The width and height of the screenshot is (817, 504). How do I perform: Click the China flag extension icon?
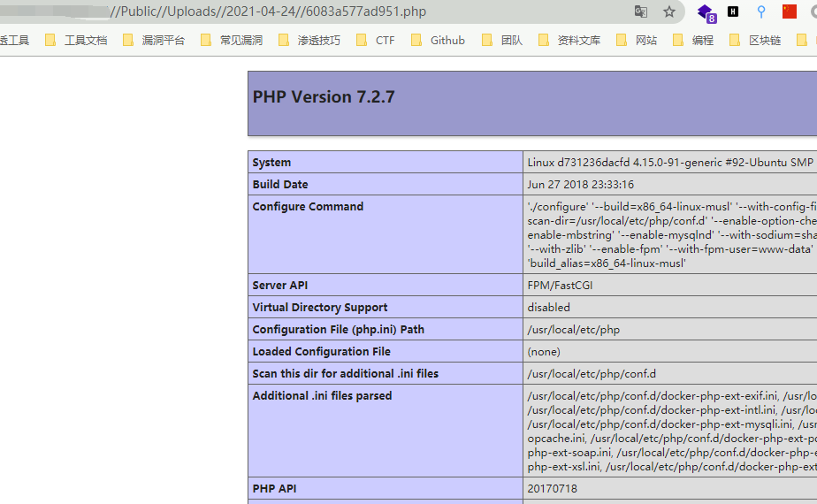coord(790,11)
